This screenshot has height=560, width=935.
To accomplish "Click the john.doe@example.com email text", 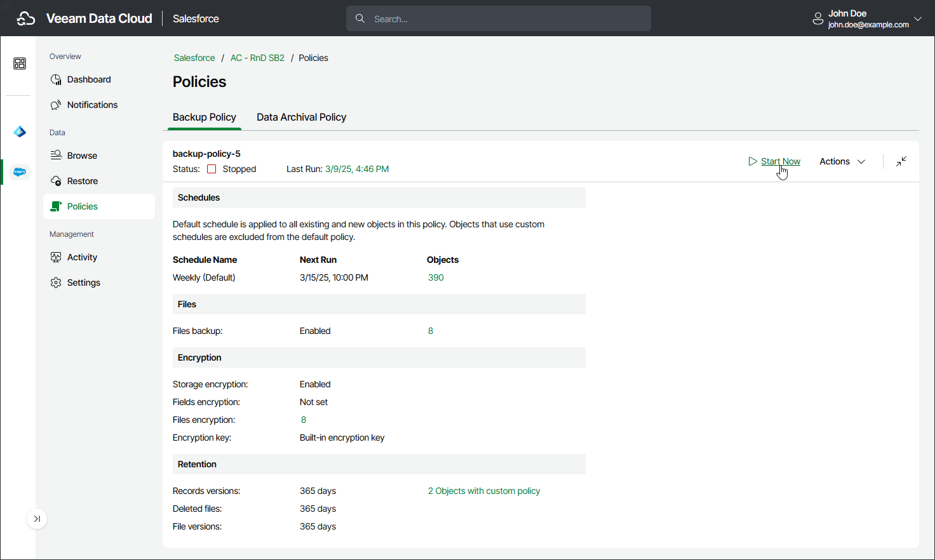I will 868,25.
